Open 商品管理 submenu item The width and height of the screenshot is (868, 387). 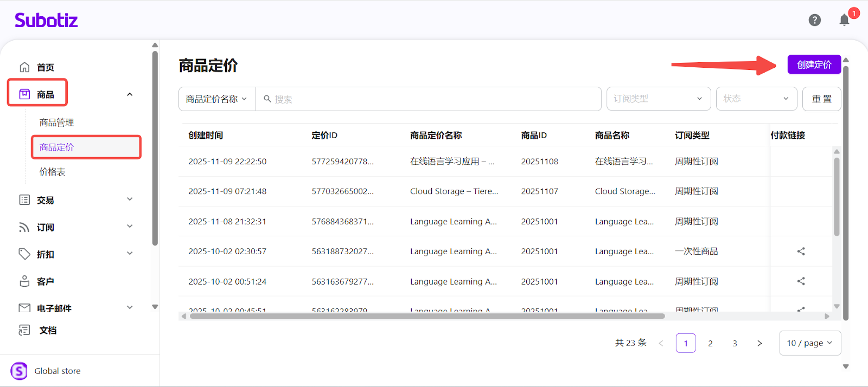tap(57, 122)
